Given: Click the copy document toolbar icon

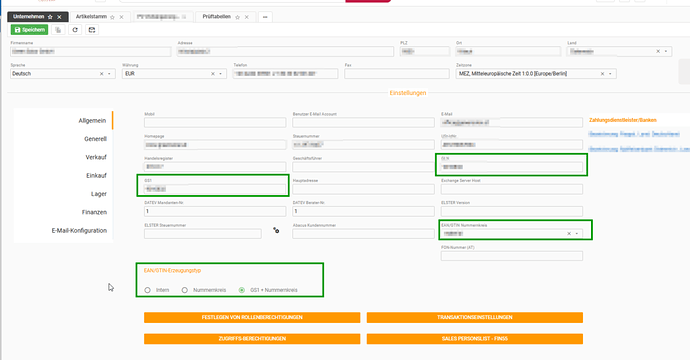Looking at the screenshot, I should click(58, 30).
